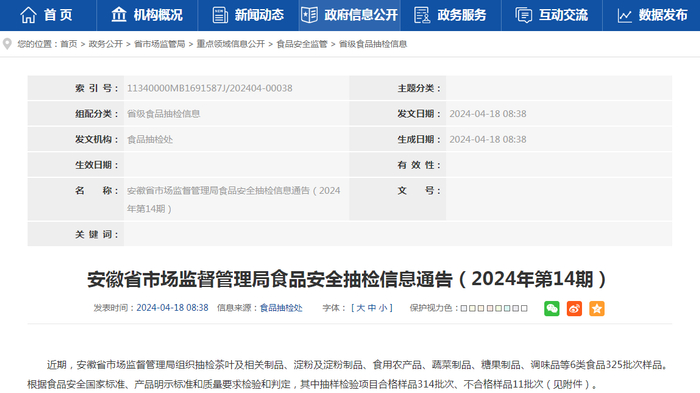Open the 机构概况 navigation tab
The width and height of the screenshot is (700, 393).
point(147,15)
